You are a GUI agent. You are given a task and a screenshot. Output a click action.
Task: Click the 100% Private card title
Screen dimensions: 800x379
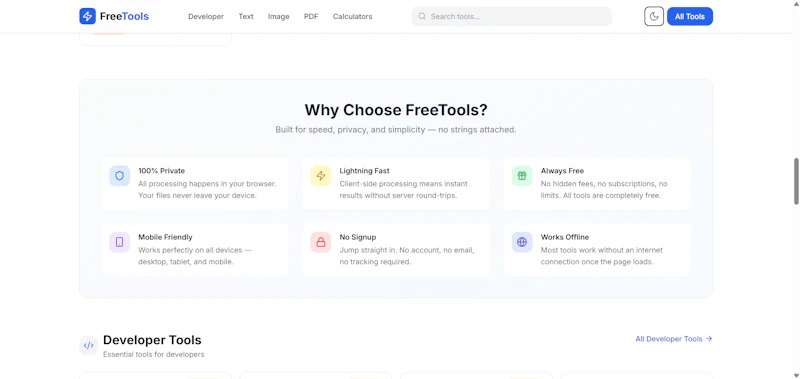click(x=161, y=171)
